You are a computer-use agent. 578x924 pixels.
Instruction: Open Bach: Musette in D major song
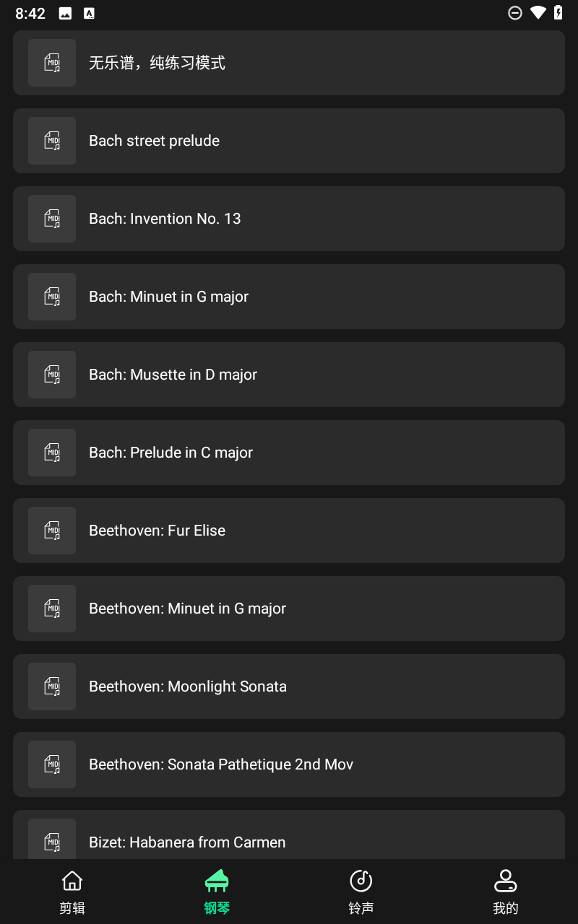pyautogui.click(x=289, y=375)
